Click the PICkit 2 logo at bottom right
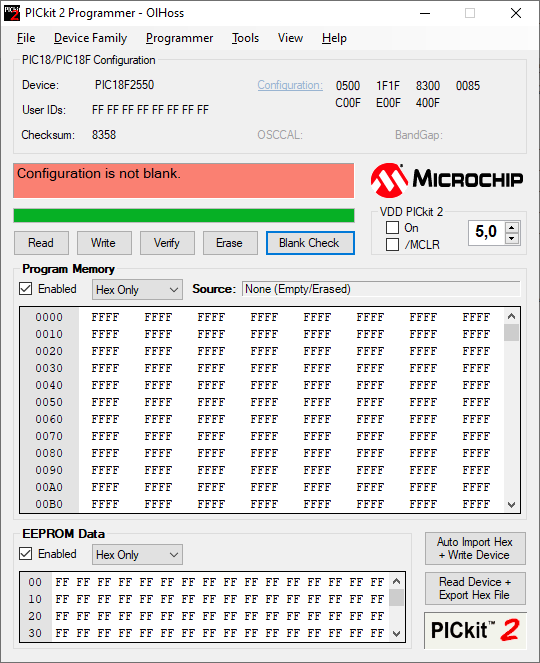This screenshot has width=540, height=663. 475,630
